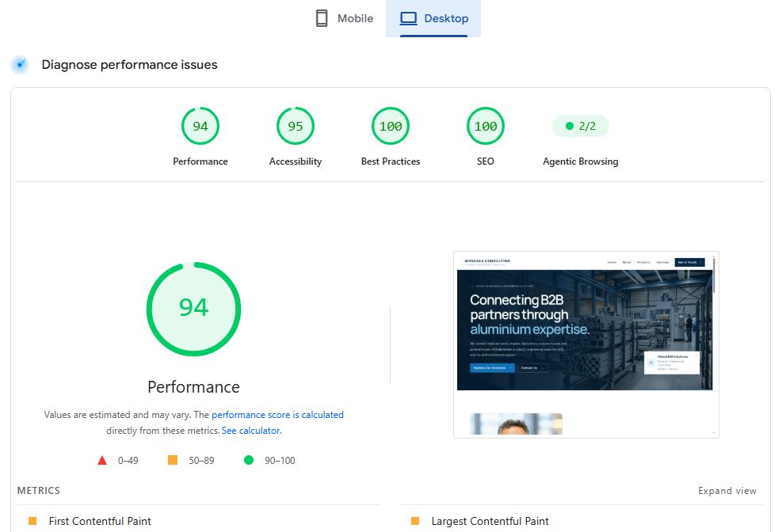Image resolution: width=782 pixels, height=532 pixels.
Task: Jump to Accessibility score gauge 95
Action: point(296,126)
